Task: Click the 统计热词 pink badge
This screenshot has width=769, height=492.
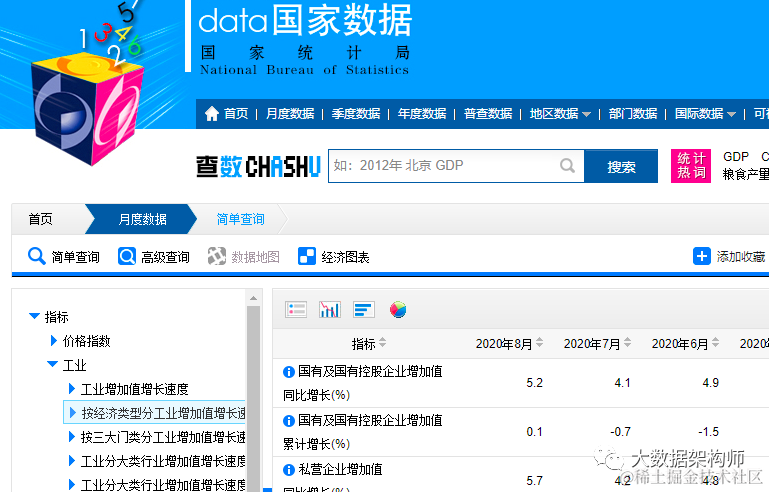Action: tap(691, 166)
